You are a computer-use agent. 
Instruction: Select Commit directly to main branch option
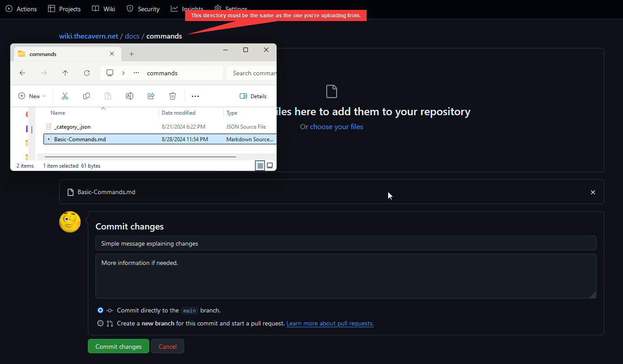coord(100,310)
